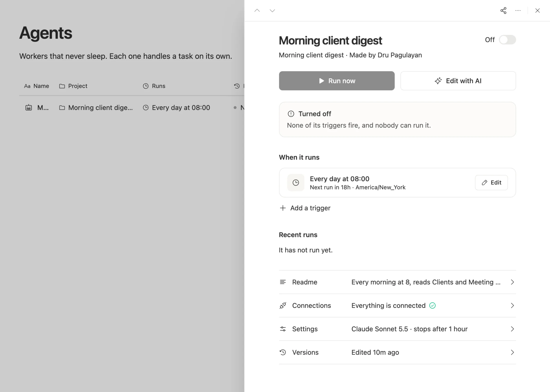
Task: Expand the Versions row chevron
Action: [512, 352]
